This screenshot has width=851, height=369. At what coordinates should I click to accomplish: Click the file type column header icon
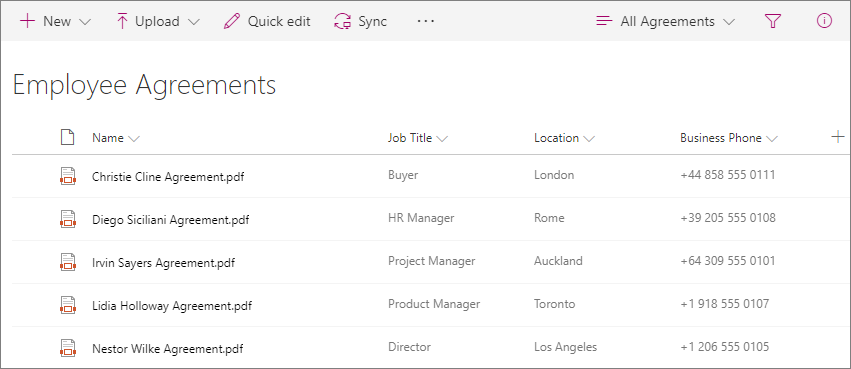click(67, 138)
